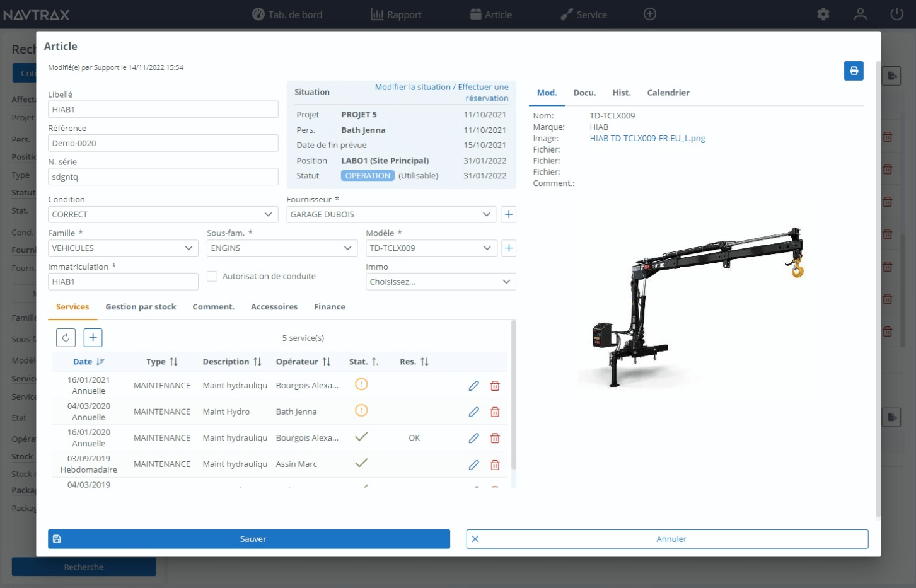This screenshot has width=916, height=588.
Task: Click the user account icon
Action: pos(860,14)
